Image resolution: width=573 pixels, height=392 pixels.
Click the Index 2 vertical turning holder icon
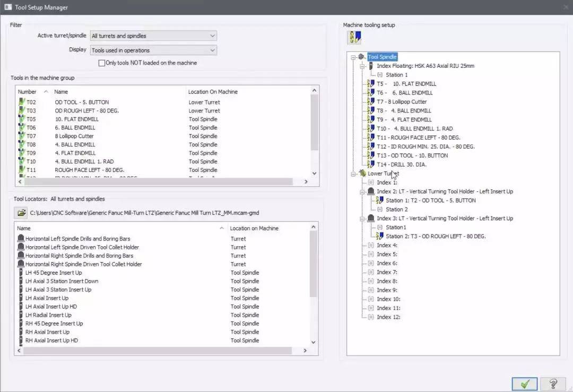tap(371, 191)
